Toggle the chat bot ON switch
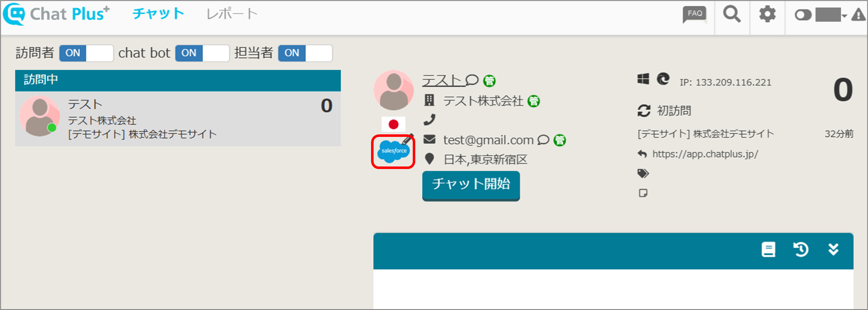This screenshot has width=868, height=310. tap(202, 53)
